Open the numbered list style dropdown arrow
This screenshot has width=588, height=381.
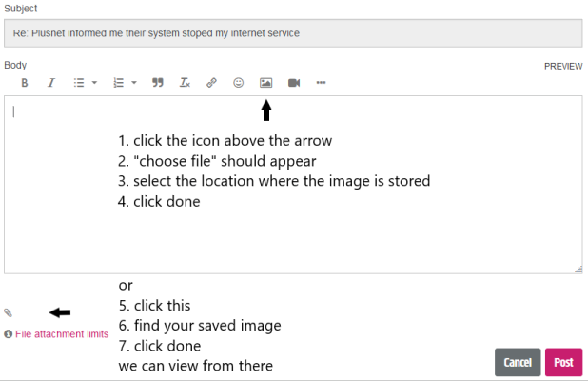click(x=134, y=83)
